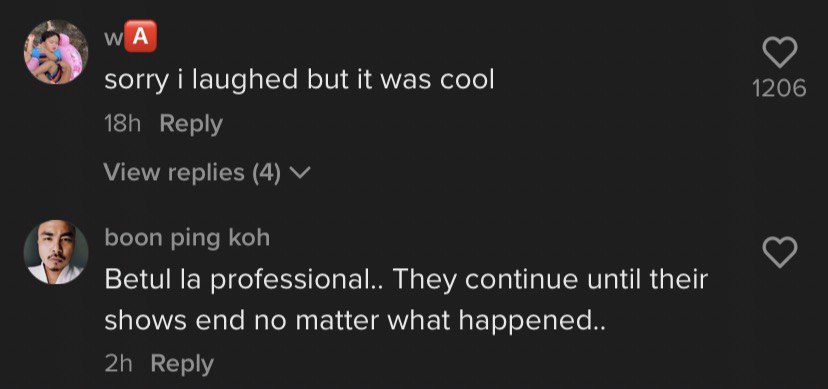The width and height of the screenshot is (828, 389).
Task: Click the "(4)" replies count
Action: [266, 173]
